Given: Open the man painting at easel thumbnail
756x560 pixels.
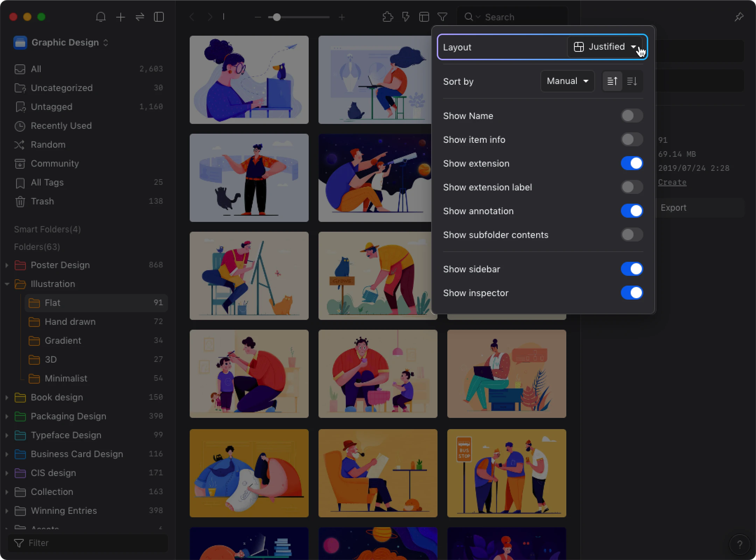Looking at the screenshot, I should click(249, 276).
